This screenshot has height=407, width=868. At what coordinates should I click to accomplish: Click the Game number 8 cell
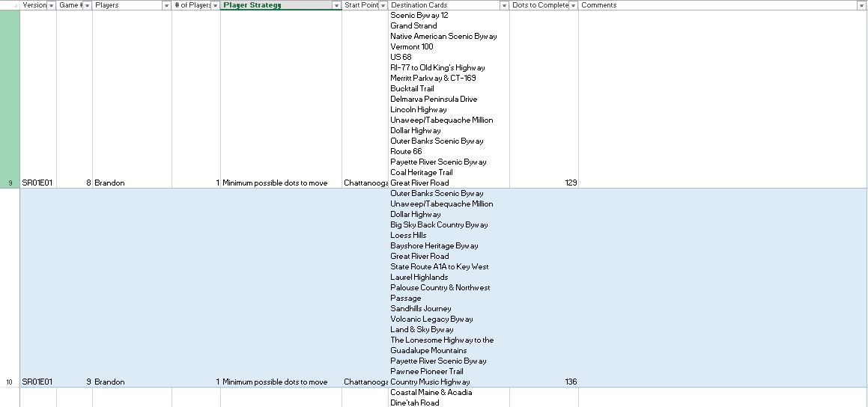pos(74,183)
